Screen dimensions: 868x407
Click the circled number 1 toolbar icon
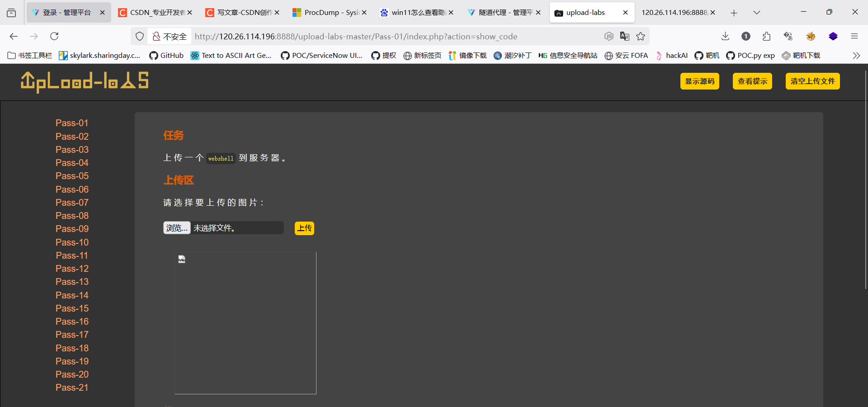point(746,36)
